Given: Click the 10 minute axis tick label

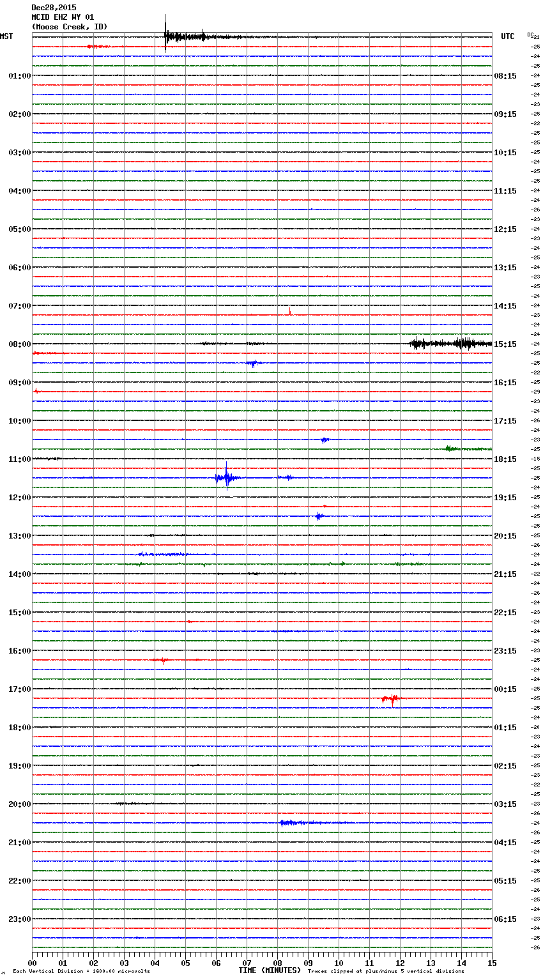Looking at the screenshot, I should [x=339, y=962].
